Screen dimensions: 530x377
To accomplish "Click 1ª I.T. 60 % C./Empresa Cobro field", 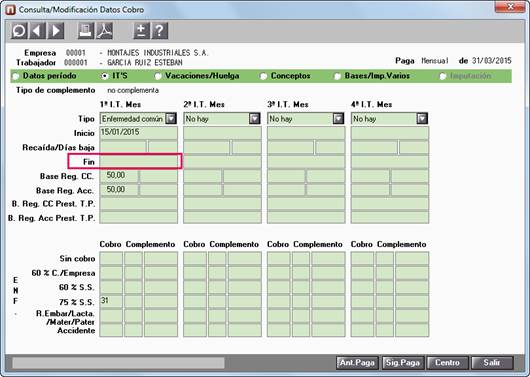I will pos(111,273).
